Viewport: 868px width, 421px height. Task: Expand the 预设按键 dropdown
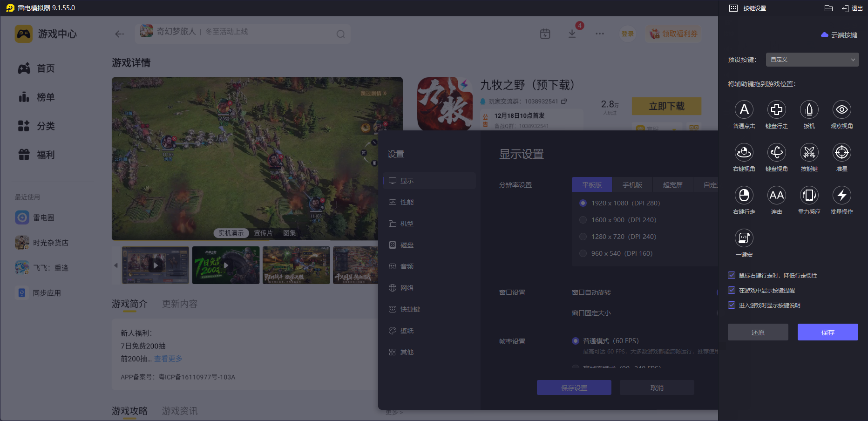(x=813, y=60)
